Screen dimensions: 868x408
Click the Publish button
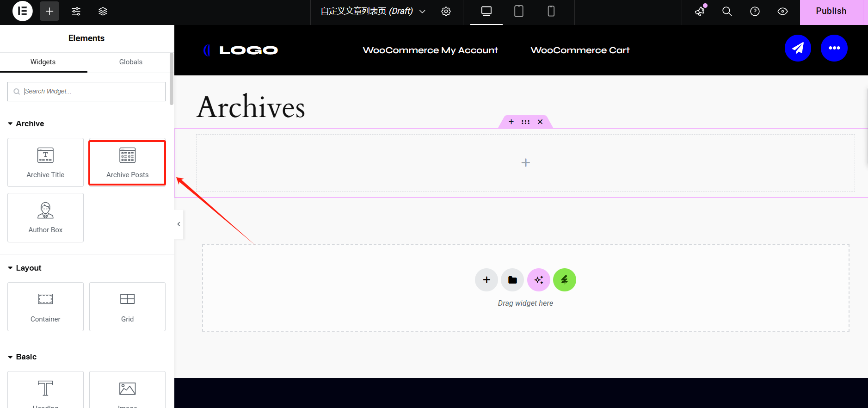pyautogui.click(x=831, y=11)
